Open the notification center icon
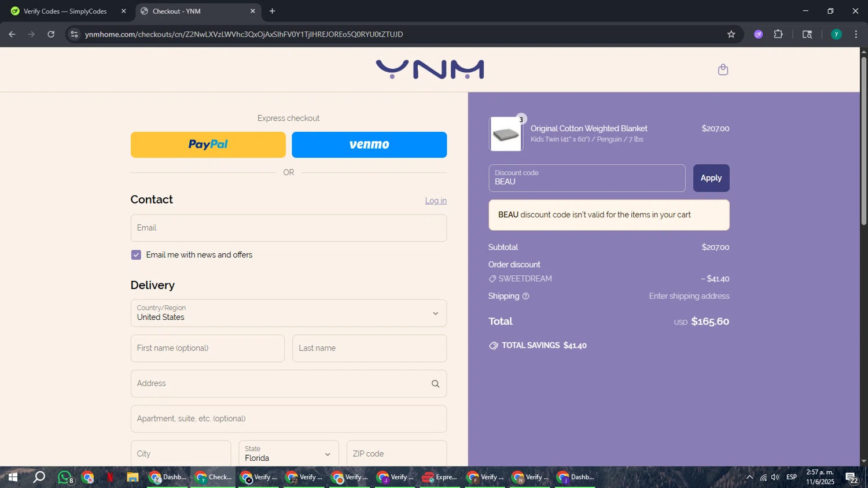The width and height of the screenshot is (868, 488). coord(852,478)
